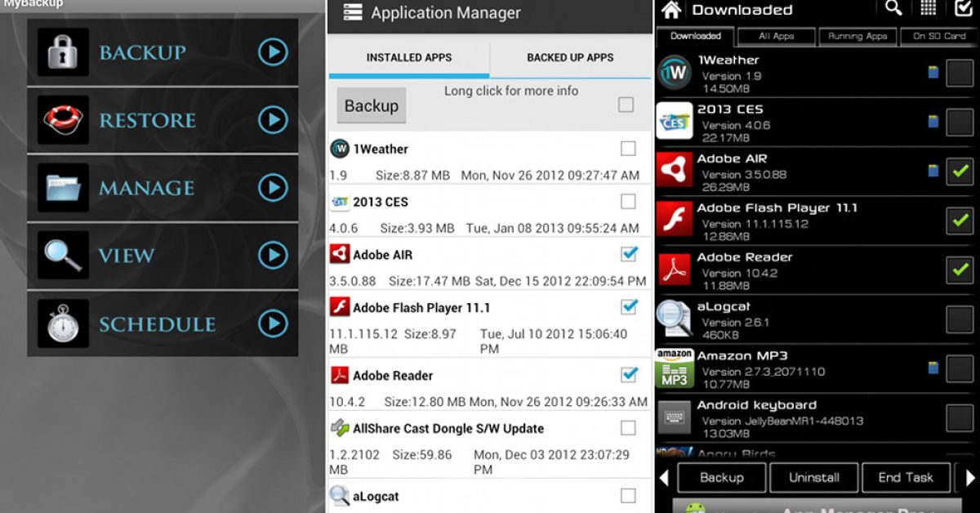
Task: Switch to the BACKED UP APPS tab
Action: point(570,58)
